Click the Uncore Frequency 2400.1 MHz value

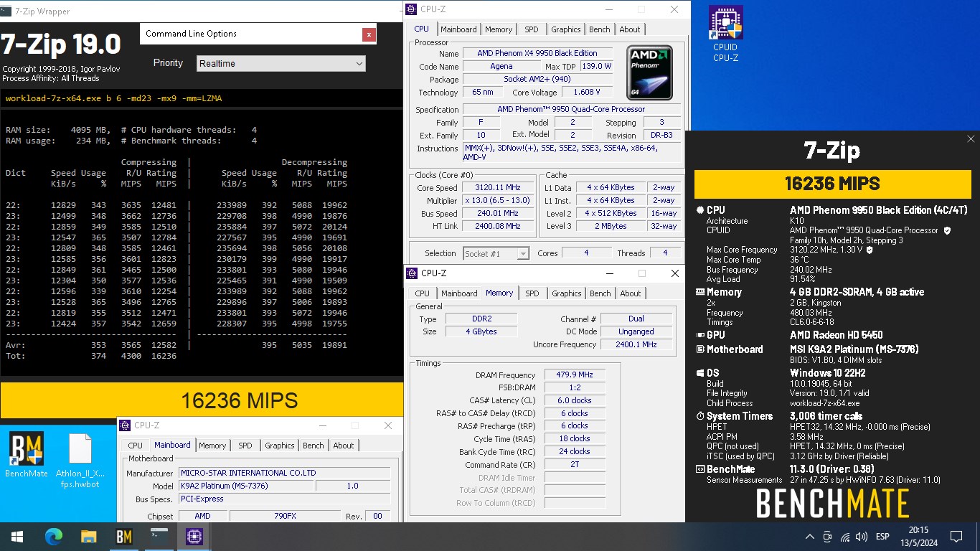[x=636, y=345]
